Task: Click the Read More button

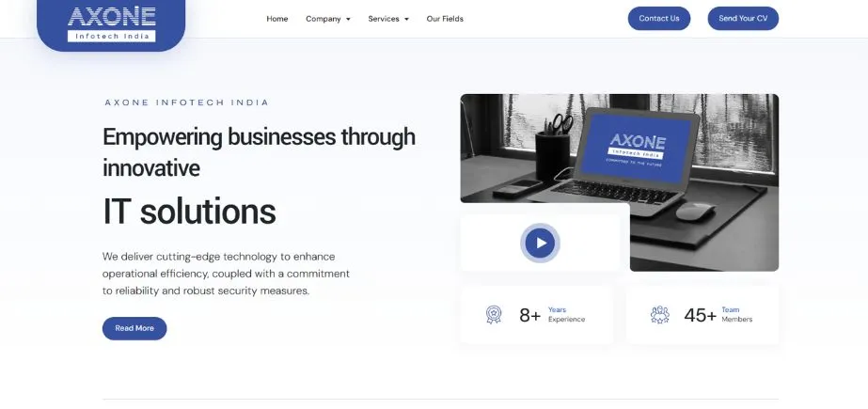Action: (x=134, y=328)
